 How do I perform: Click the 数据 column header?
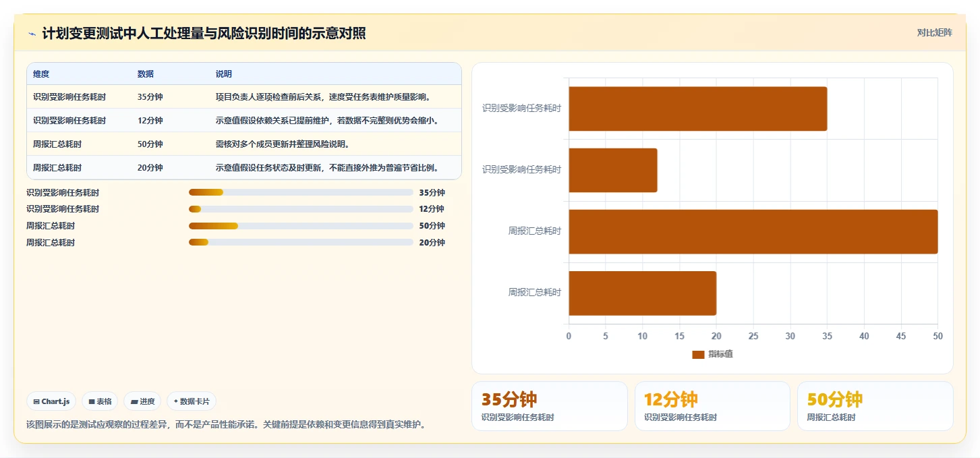pos(146,74)
